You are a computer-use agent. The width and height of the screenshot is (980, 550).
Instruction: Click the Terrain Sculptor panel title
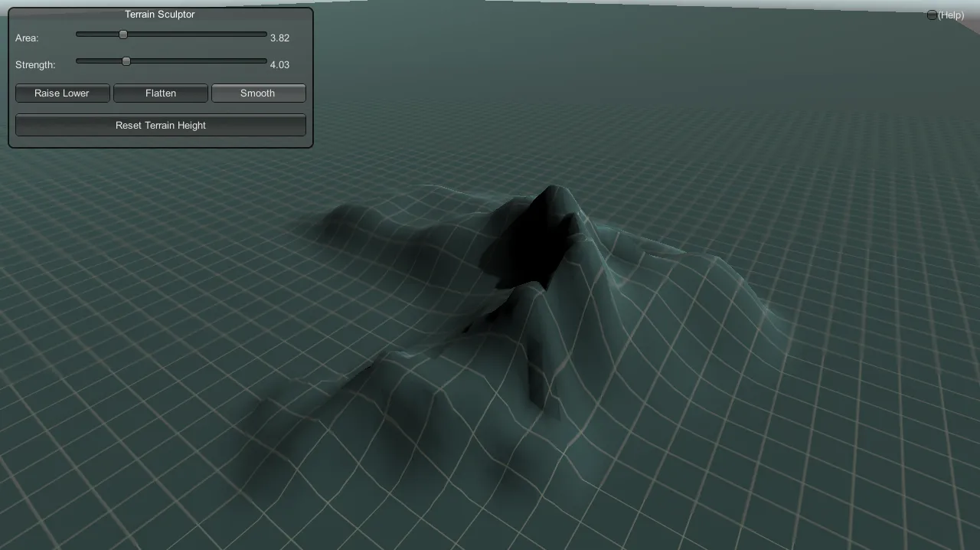tap(160, 15)
